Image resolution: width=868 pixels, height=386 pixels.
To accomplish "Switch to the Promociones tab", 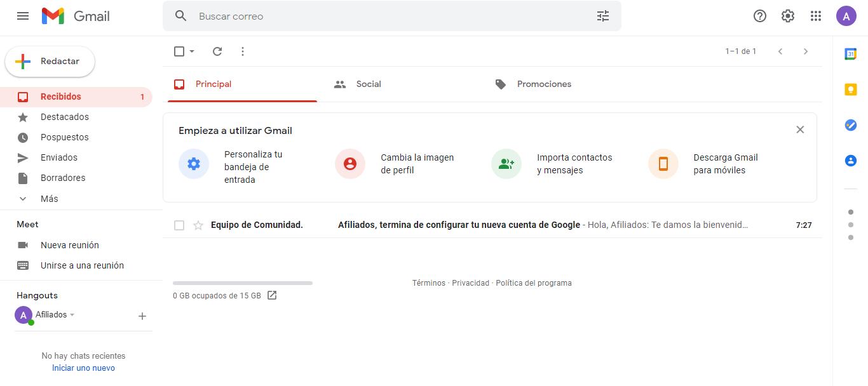I will [x=565, y=84].
